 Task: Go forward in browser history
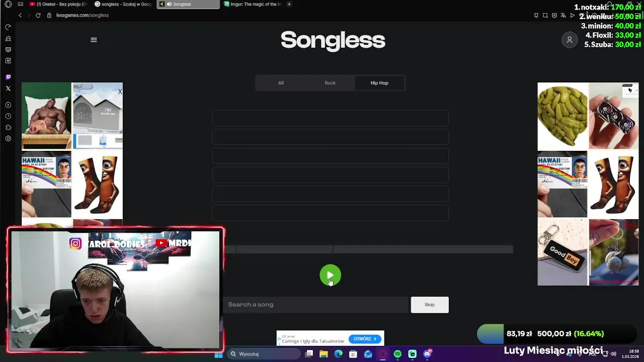coord(29,15)
